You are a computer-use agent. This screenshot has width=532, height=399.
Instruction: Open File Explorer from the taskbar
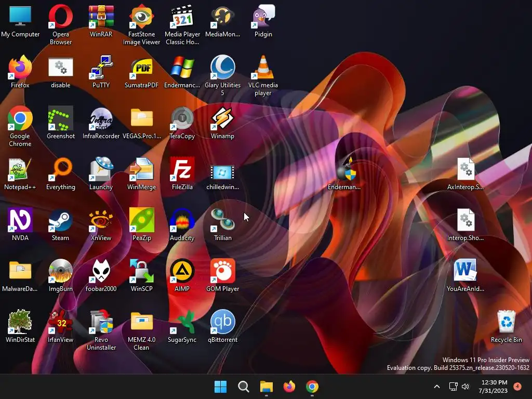pyautogui.click(x=267, y=387)
